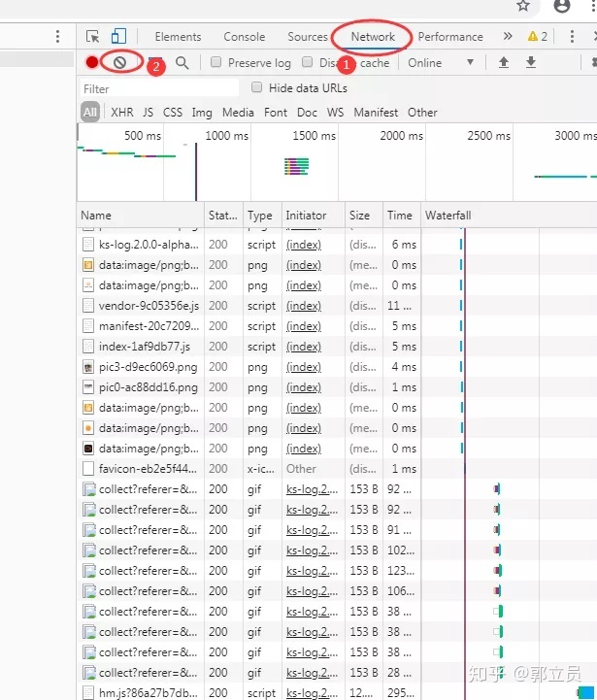Enable Preserve log checkbox

point(216,62)
